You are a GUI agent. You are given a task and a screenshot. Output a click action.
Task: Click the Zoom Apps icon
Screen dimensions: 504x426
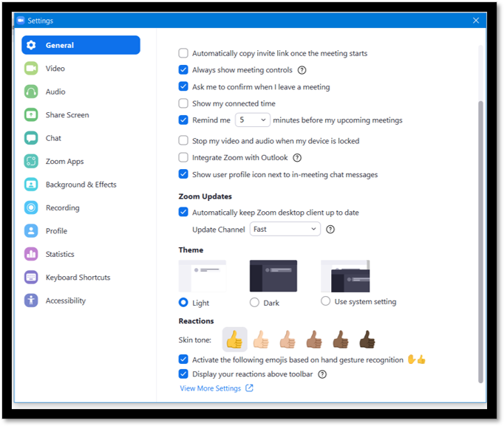31,161
